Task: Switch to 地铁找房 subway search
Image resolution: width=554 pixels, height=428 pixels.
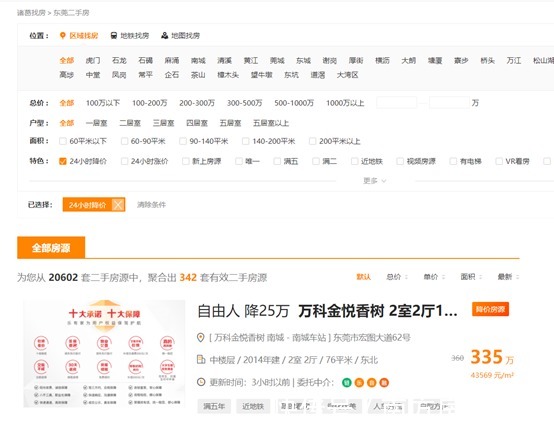Action: (134, 36)
